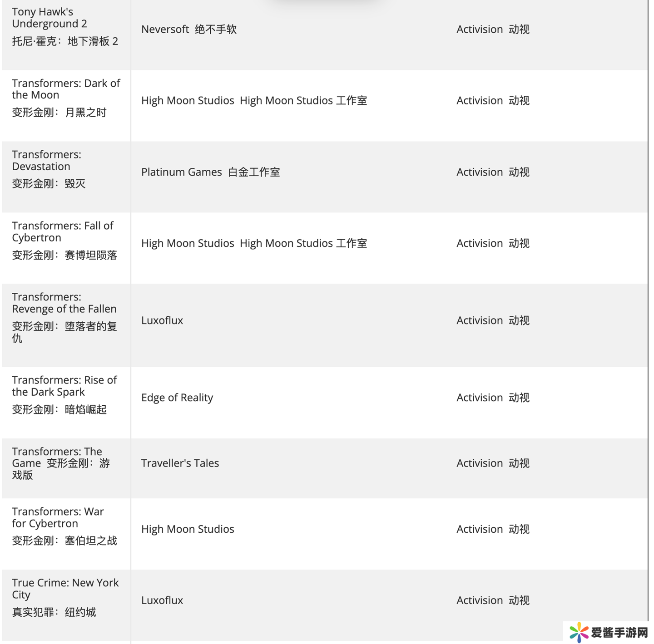Click the Edge of Reality developer cell
The image size is (654, 644).
(177, 398)
